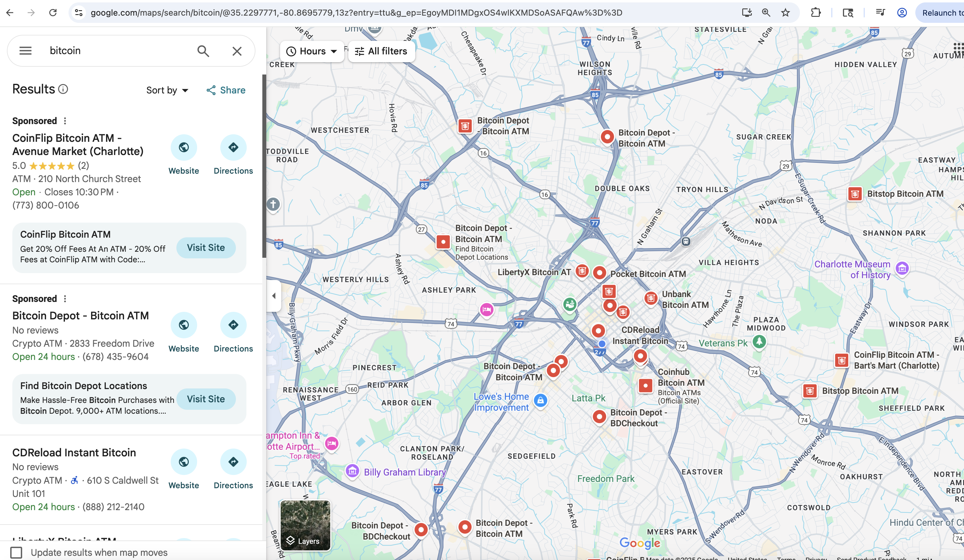Select the Bitcoin Depot BDCheckout pin near Latta Pk
This screenshot has height=560, width=964.
coord(599,417)
